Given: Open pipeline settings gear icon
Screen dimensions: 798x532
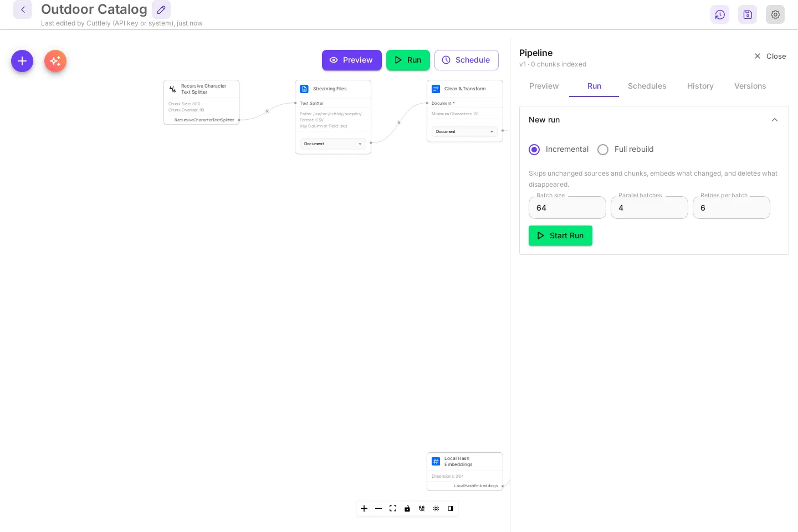Looking at the screenshot, I should coord(775,14).
